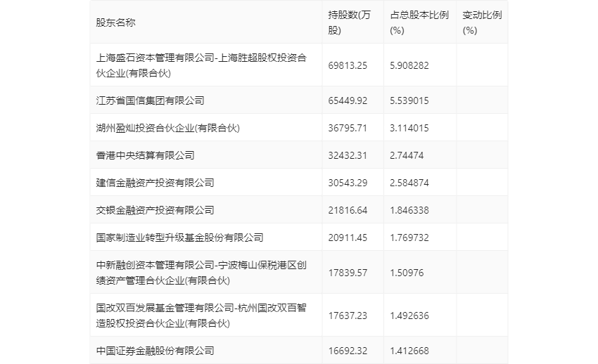Select shareholder 江苏省国信集团有限公司

[151, 100]
